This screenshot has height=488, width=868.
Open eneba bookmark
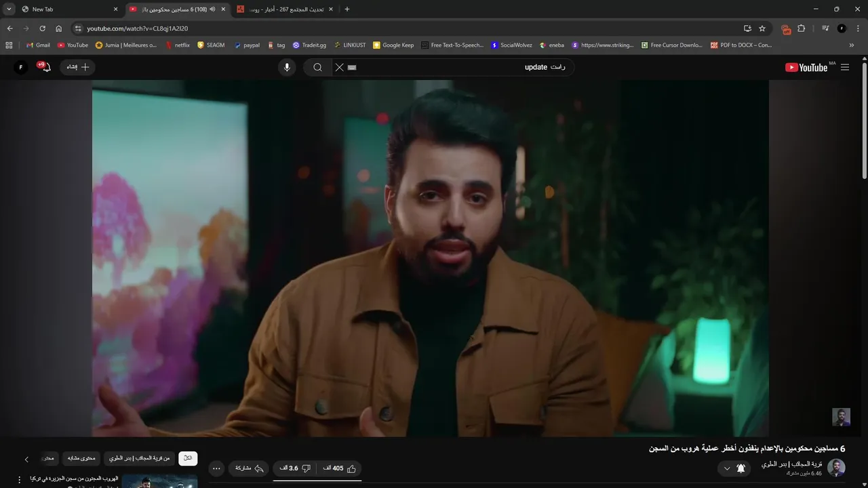551,45
